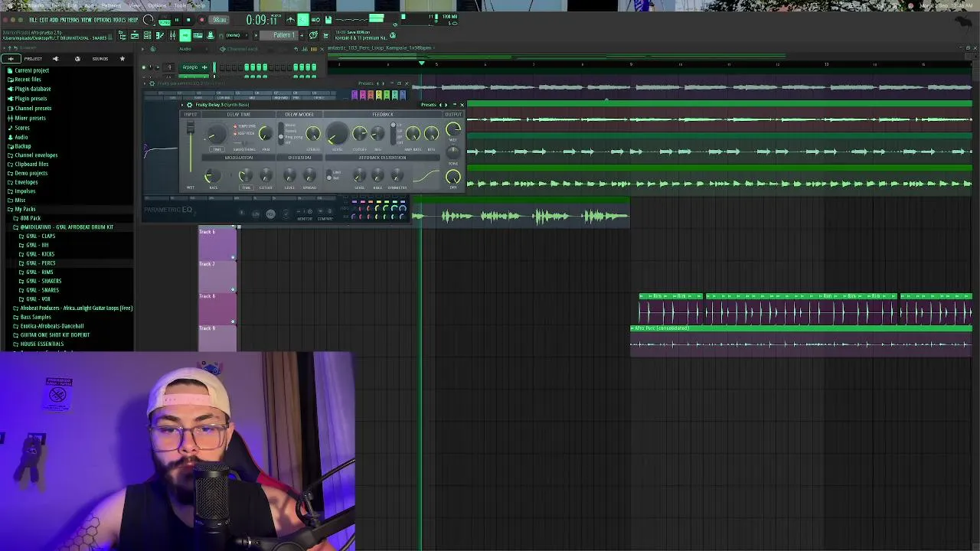Image resolution: width=980 pixels, height=551 pixels.
Task: Click the feedback LEVEL knob
Action: [x=336, y=135]
